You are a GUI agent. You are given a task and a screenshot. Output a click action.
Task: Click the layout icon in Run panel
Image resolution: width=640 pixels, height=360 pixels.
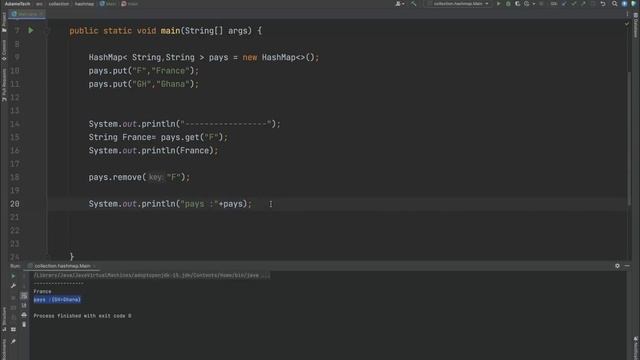click(13, 329)
